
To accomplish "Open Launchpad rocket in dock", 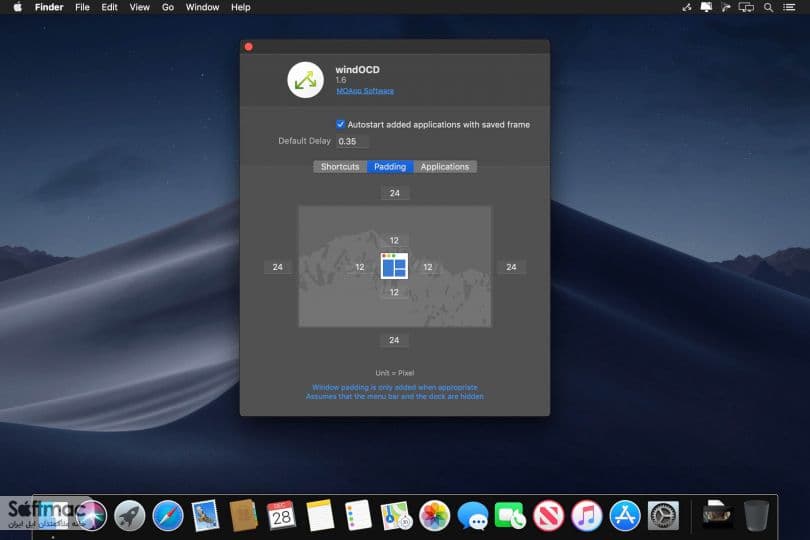I will click(x=129, y=515).
